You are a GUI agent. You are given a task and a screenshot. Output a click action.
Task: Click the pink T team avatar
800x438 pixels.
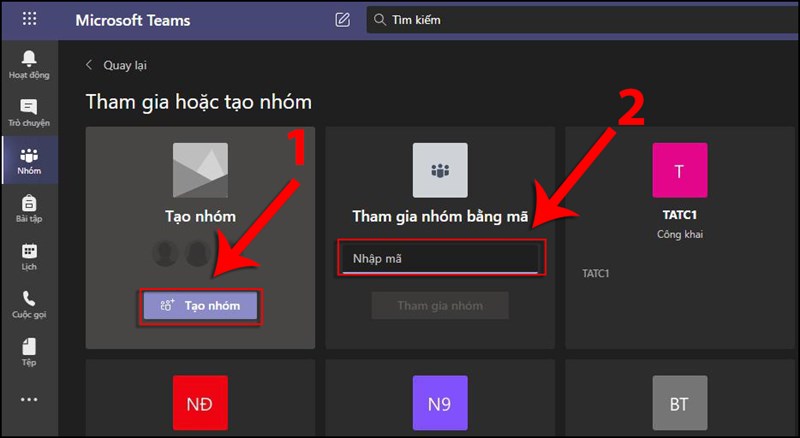[679, 170]
